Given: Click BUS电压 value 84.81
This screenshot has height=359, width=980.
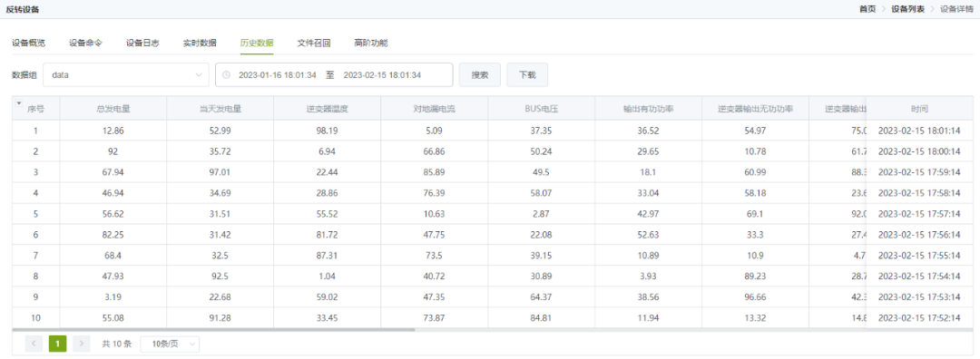Looking at the screenshot, I should (541, 318).
